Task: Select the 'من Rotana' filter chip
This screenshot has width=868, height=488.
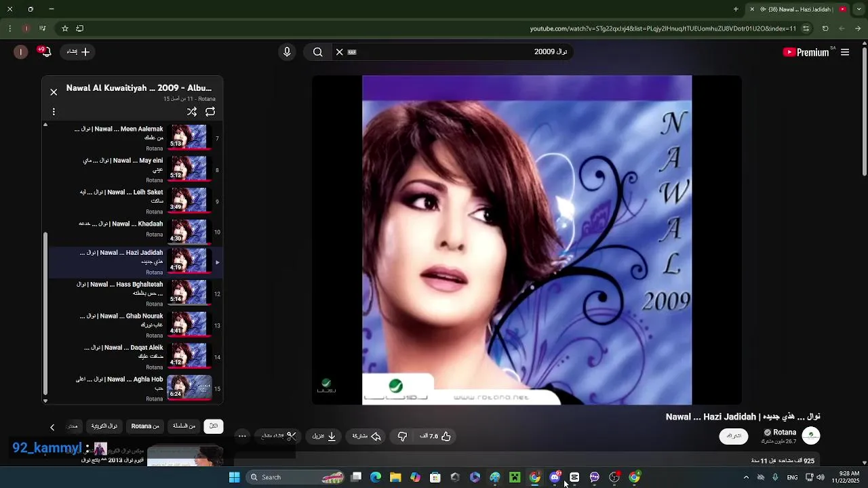Action: [145, 426]
